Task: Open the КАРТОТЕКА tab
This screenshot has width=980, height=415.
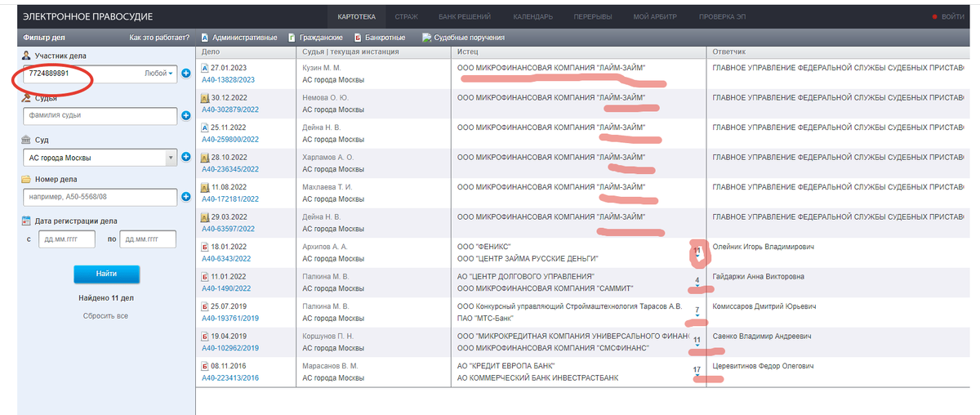Action: tap(357, 16)
